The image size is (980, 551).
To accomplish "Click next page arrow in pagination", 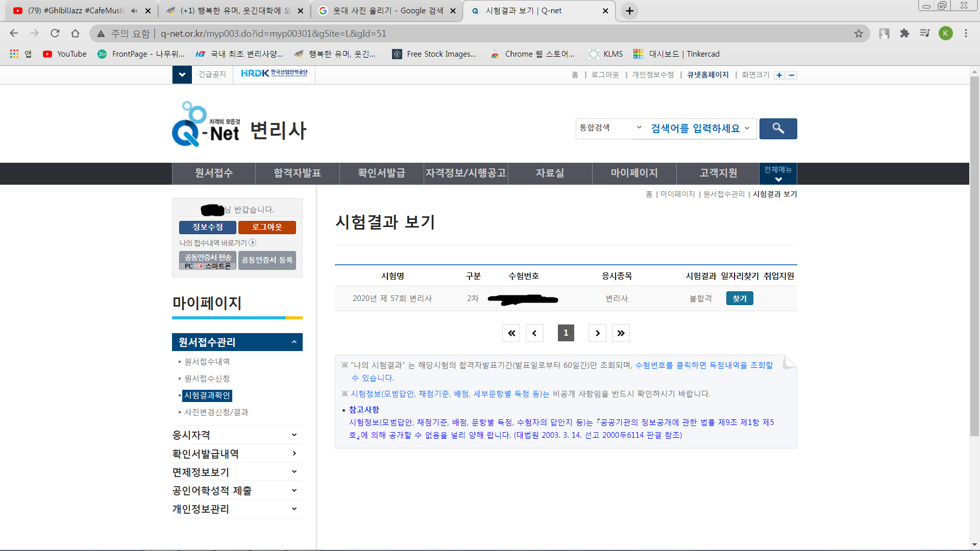I will (597, 333).
